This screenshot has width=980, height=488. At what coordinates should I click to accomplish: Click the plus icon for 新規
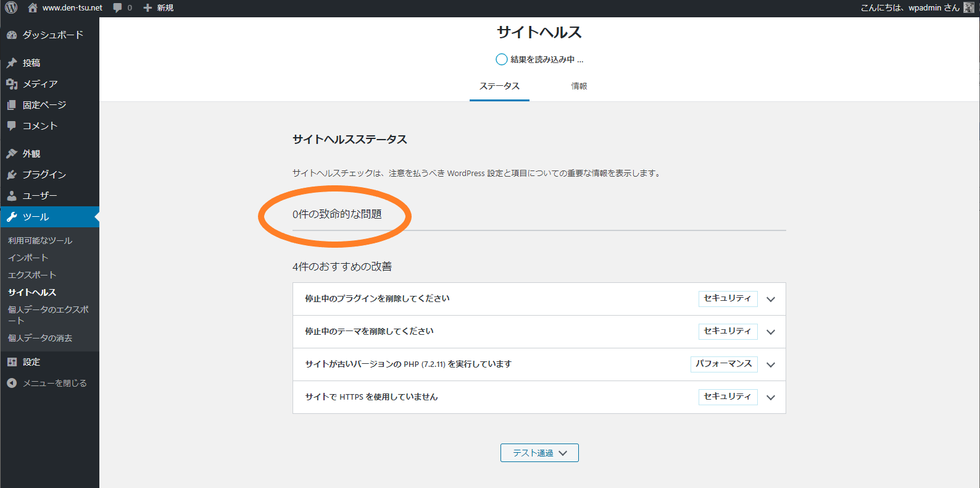click(x=147, y=8)
